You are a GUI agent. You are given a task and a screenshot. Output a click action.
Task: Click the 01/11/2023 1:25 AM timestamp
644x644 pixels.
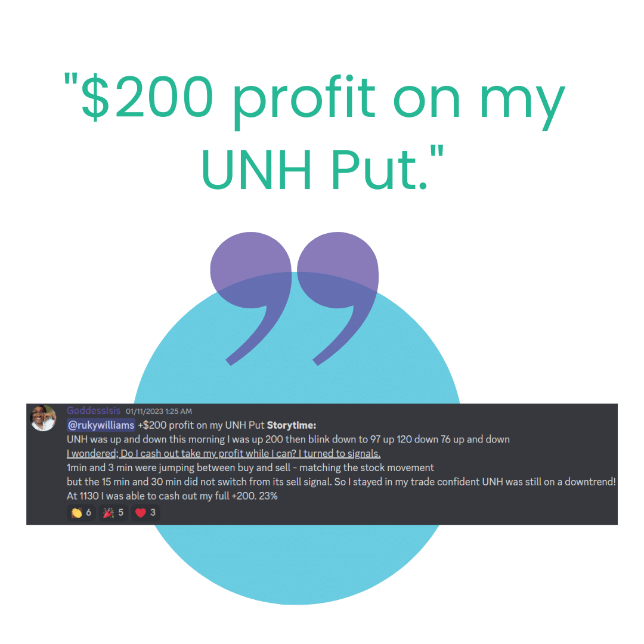[x=159, y=411]
